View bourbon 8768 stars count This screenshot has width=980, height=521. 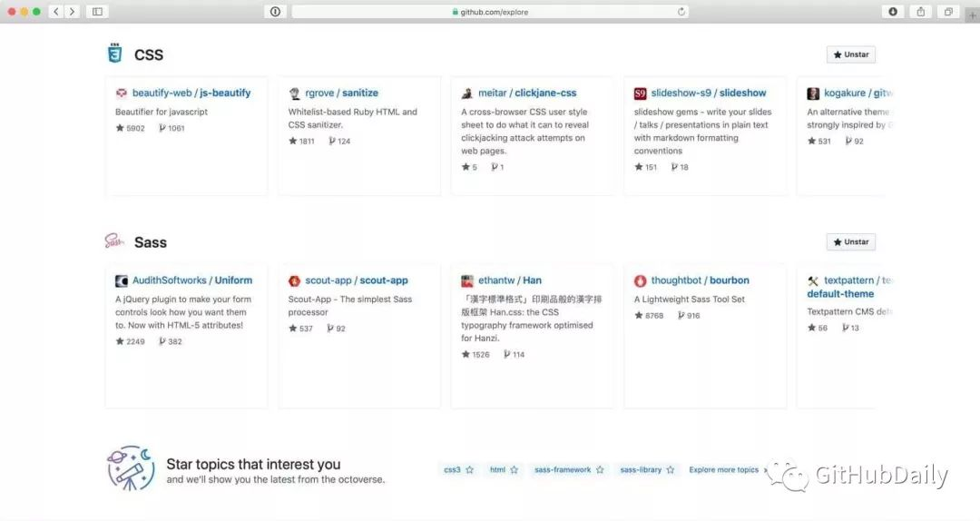649,316
